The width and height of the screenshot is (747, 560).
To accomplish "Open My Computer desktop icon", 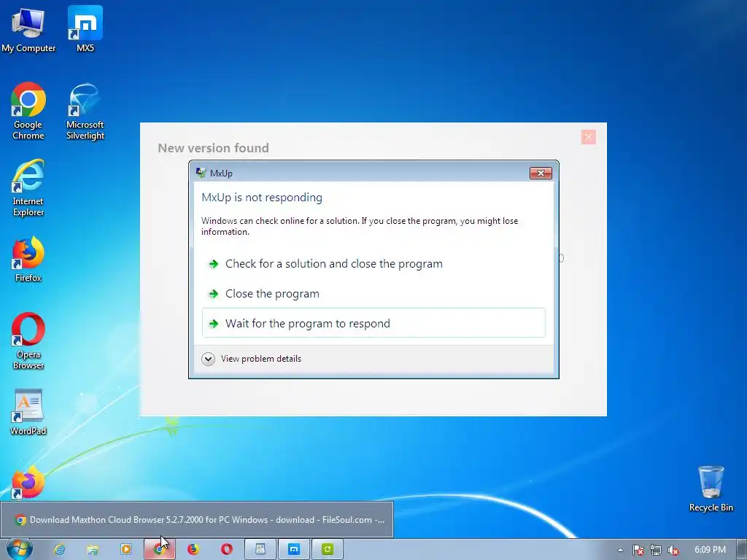I will (28, 29).
